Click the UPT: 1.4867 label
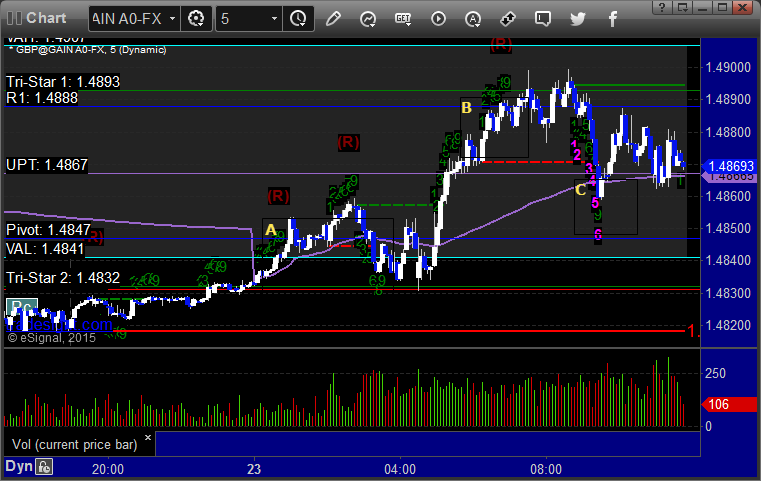This screenshot has width=761, height=481. 47,165
